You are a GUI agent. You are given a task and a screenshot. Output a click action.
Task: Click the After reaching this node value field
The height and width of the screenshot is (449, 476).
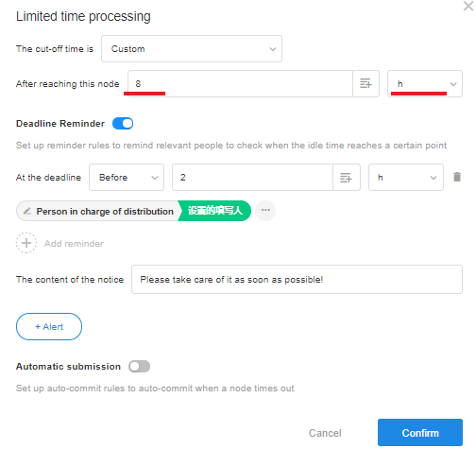click(240, 84)
